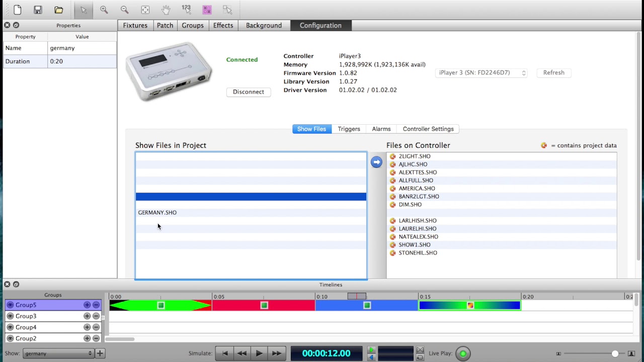Viewport: 644px width, 362px height.
Task: Add a timeline to Group3
Action: click(87, 316)
